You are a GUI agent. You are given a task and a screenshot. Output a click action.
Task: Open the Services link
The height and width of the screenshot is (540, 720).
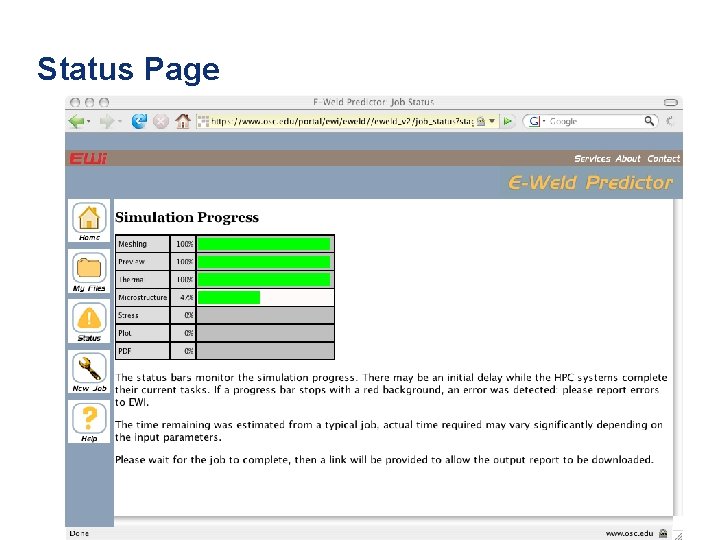click(592, 158)
